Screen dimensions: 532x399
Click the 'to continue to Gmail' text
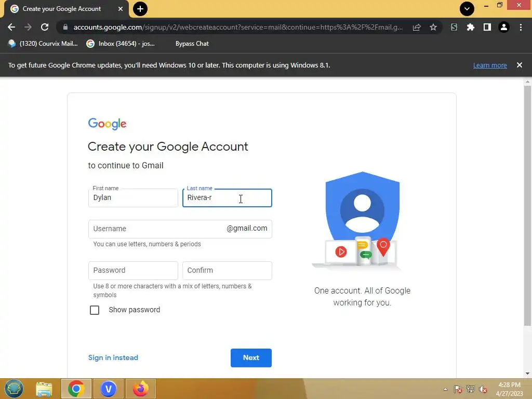pyautogui.click(x=126, y=166)
